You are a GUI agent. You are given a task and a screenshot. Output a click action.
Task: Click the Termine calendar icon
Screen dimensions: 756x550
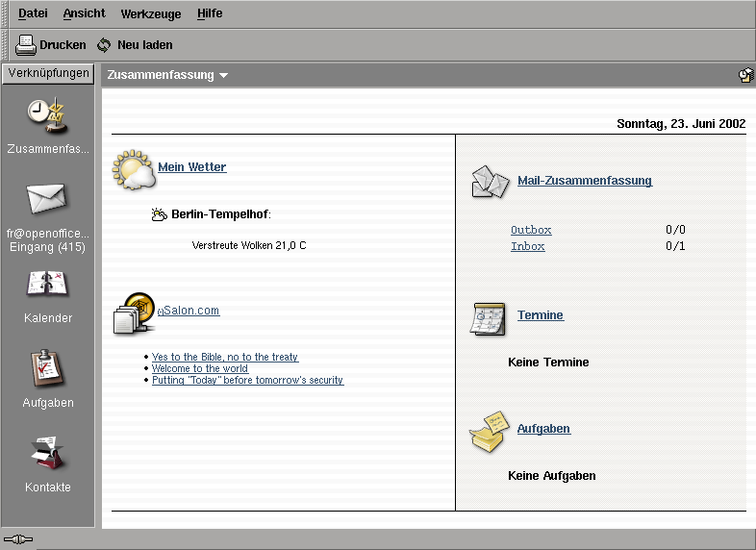pos(488,319)
